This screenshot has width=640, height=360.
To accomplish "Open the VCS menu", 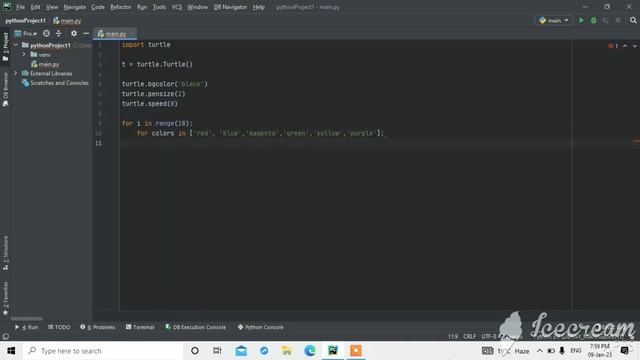I will pos(177,7).
